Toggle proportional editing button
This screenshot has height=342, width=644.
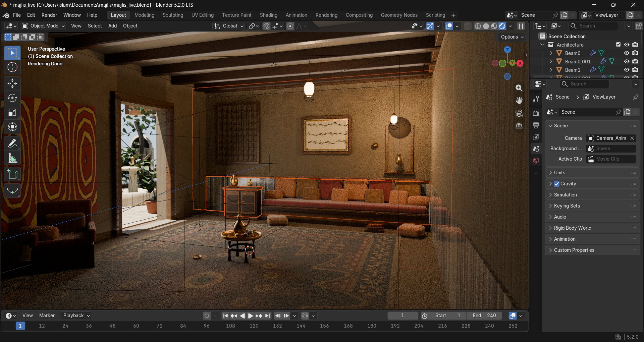290,26
